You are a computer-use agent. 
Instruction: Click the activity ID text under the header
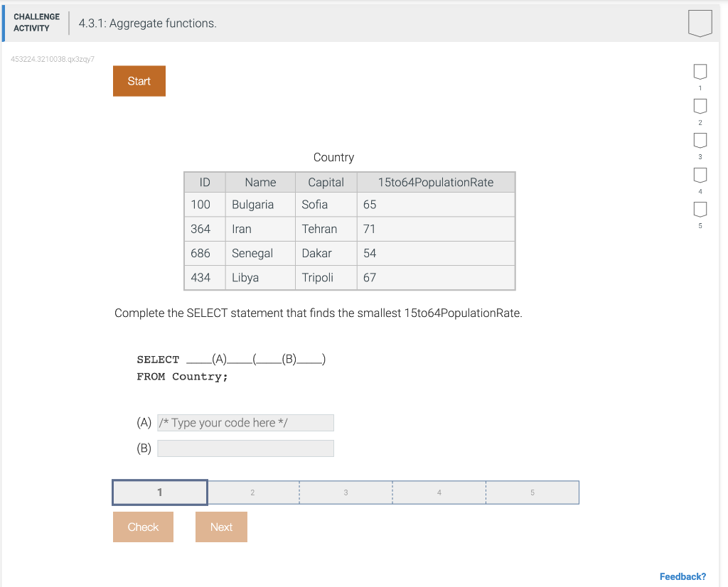coord(52,59)
